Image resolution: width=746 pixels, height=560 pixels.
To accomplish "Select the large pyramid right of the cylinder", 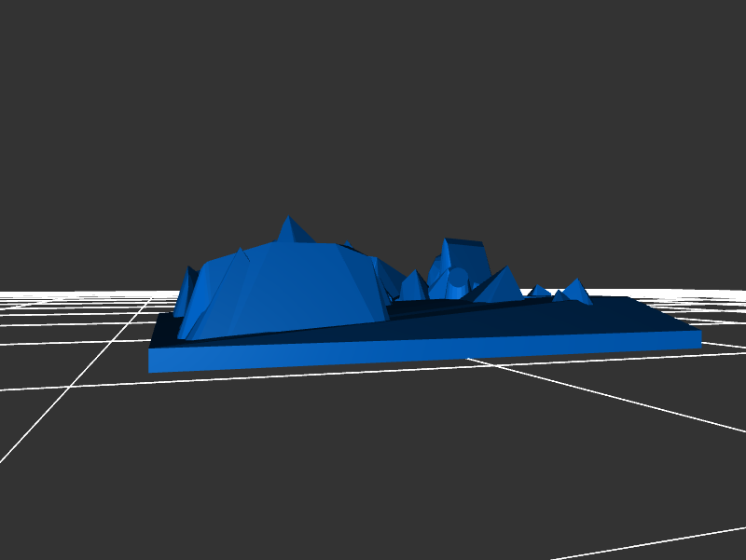I will click(x=499, y=284).
